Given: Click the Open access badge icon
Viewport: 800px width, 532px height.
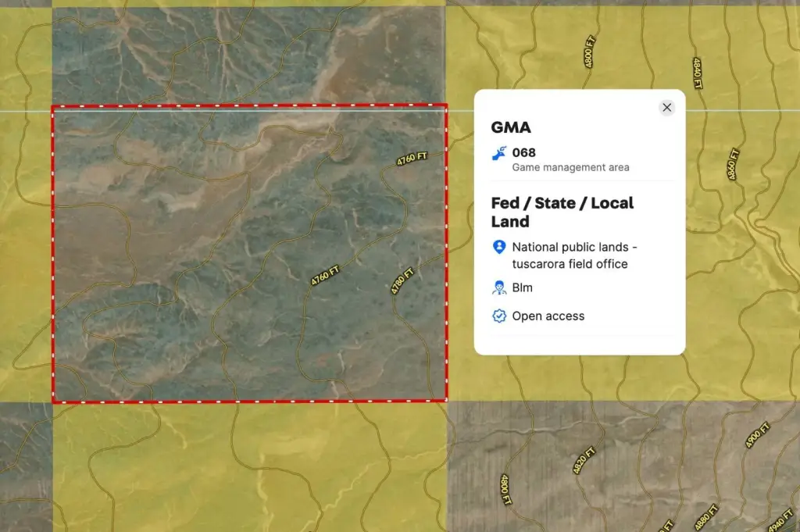Looking at the screenshot, I should pyautogui.click(x=499, y=316).
